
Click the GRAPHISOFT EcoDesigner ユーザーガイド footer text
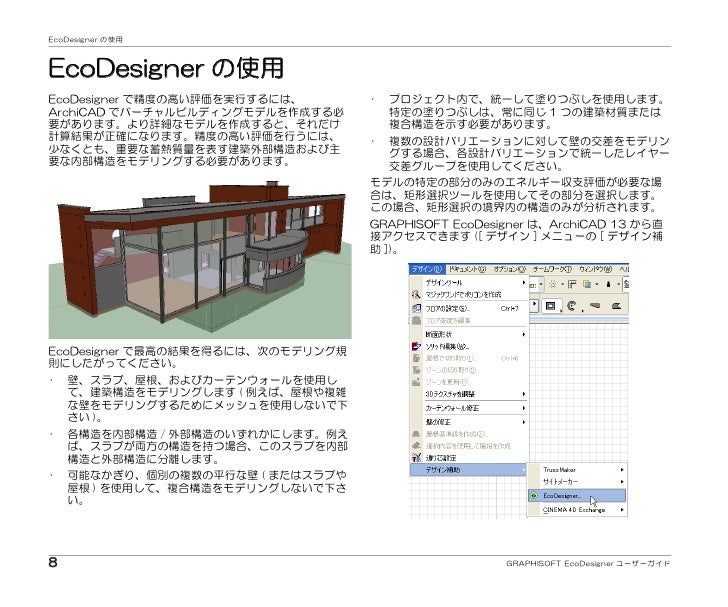point(588,563)
